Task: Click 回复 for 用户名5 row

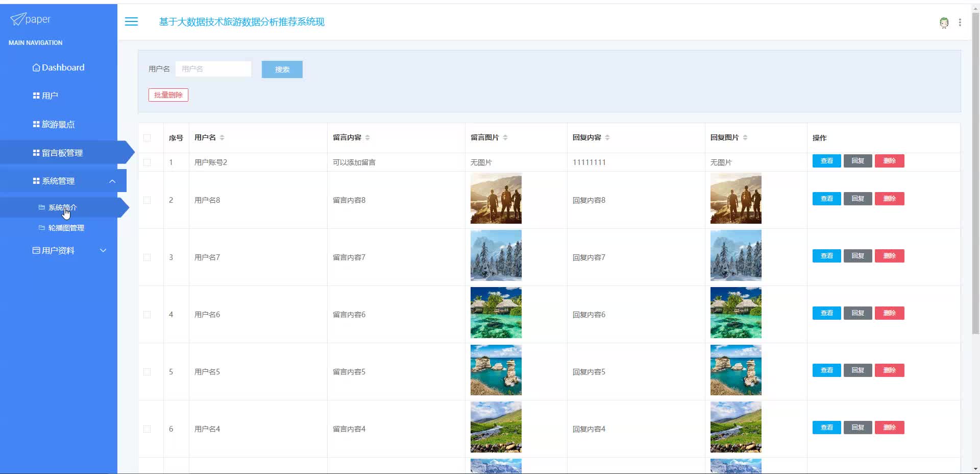Action: coord(858,370)
